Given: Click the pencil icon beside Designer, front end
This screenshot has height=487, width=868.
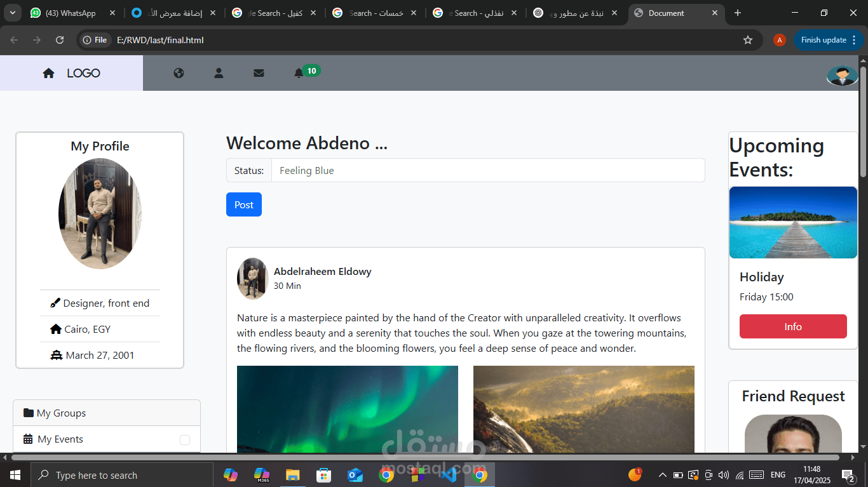Looking at the screenshot, I should [x=55, y=304].
